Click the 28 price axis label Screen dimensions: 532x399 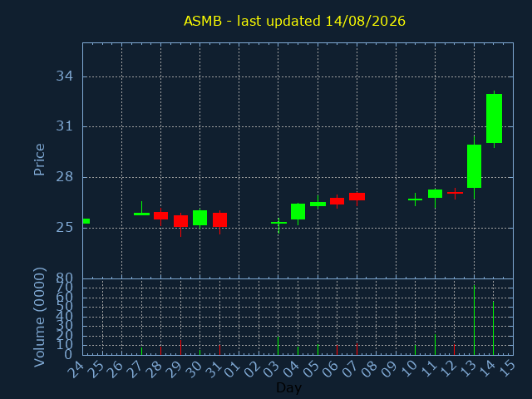coord(65,177)
